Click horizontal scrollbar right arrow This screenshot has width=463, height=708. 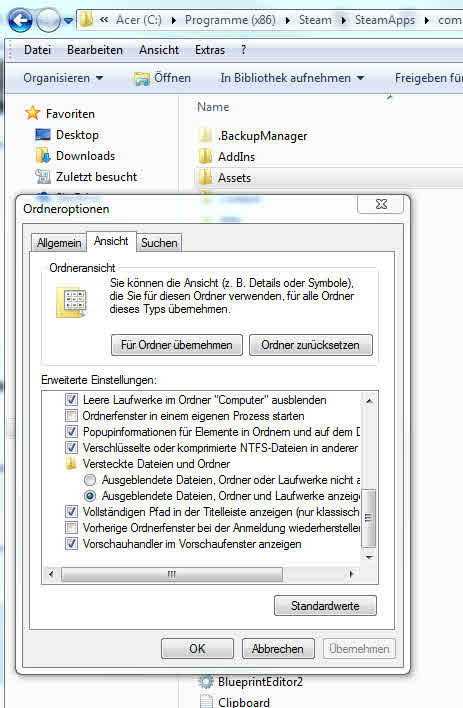351,574
